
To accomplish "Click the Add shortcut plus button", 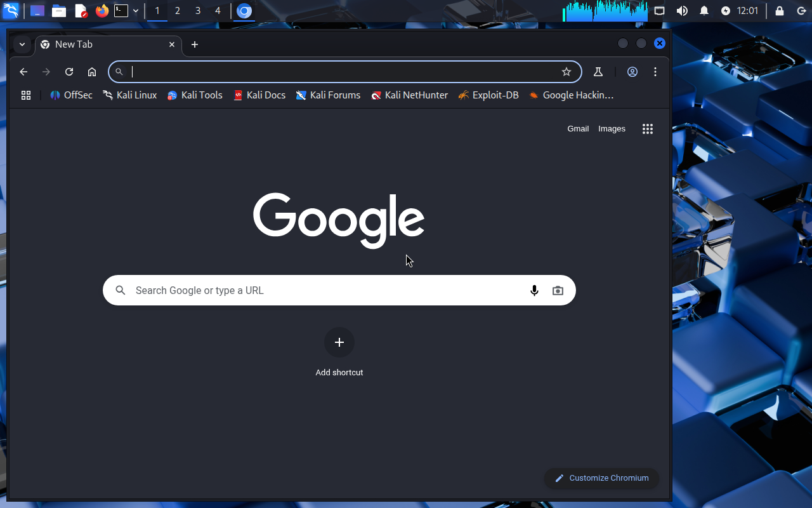I will [339, 343].
